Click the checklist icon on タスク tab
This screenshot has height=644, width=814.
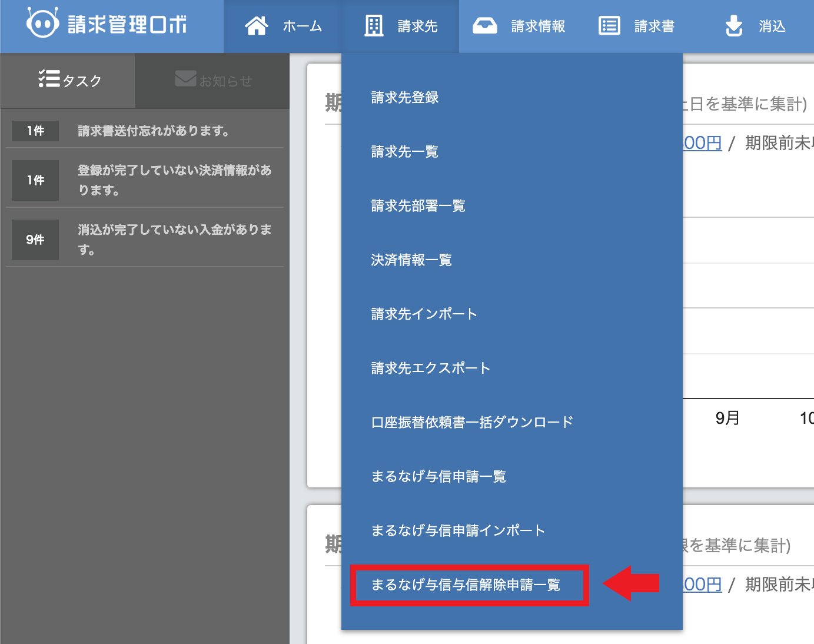[x=49, y=78]
